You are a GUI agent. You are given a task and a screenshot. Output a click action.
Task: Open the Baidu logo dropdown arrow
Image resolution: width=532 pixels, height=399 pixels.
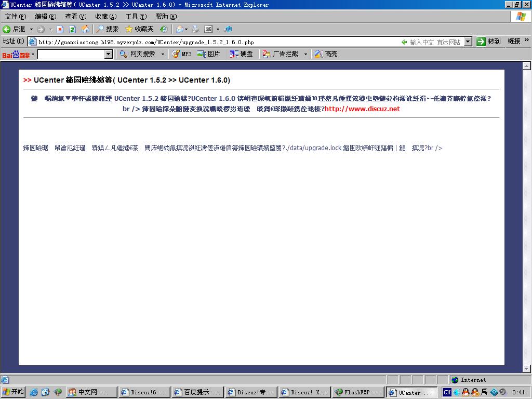click(x=33, y=54)
